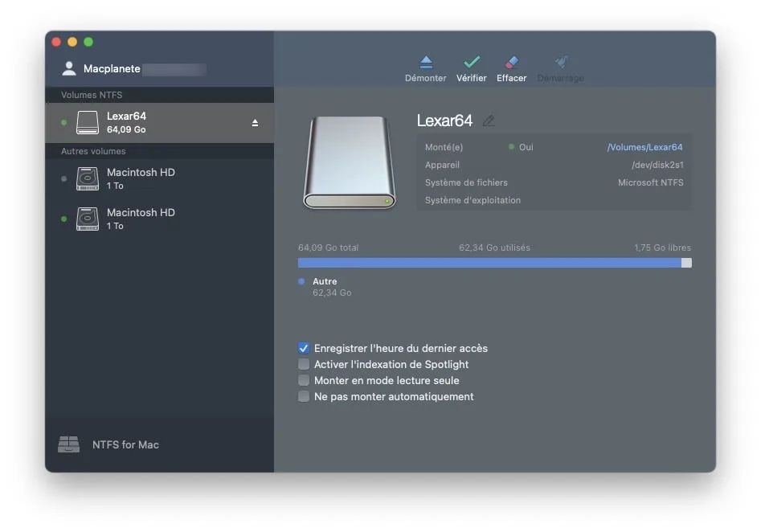Uncheck Enregistrer l'heure du dernier accès

coord(304,348)
